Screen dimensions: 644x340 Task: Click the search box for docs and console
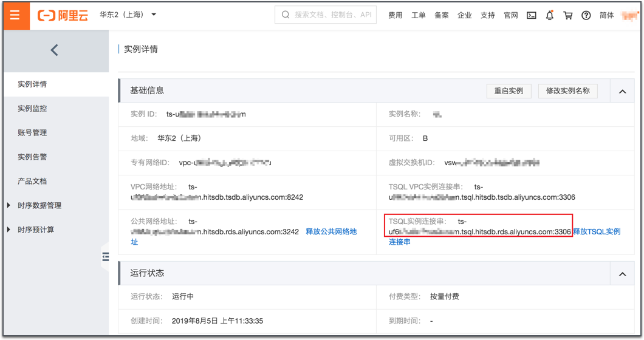(325, 15)
